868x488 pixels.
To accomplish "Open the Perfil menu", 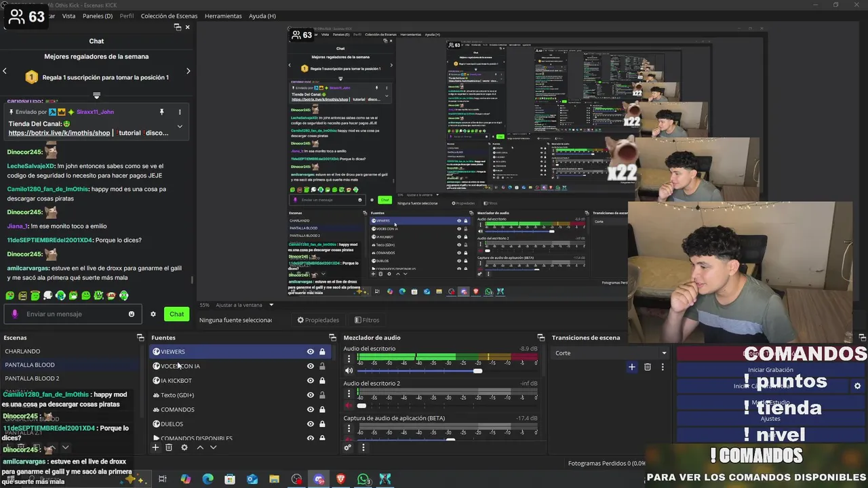I will 127,16.
